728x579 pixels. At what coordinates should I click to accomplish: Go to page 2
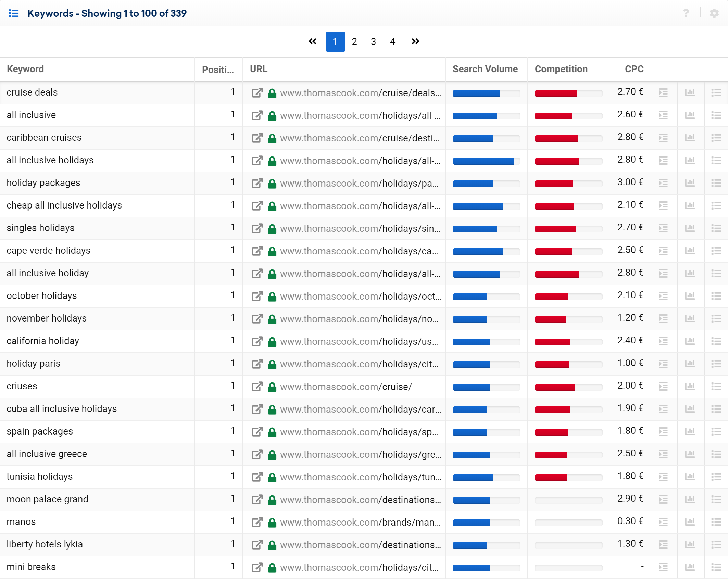point(354,42)
